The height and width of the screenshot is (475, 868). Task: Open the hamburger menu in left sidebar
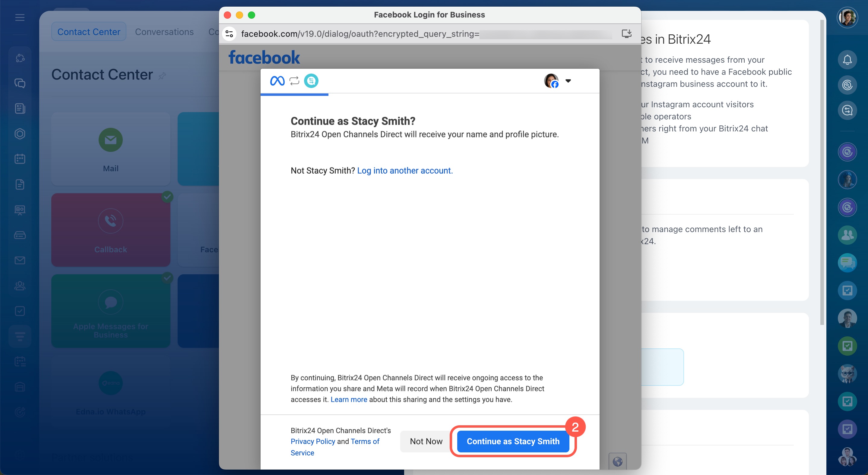point(20,17)
